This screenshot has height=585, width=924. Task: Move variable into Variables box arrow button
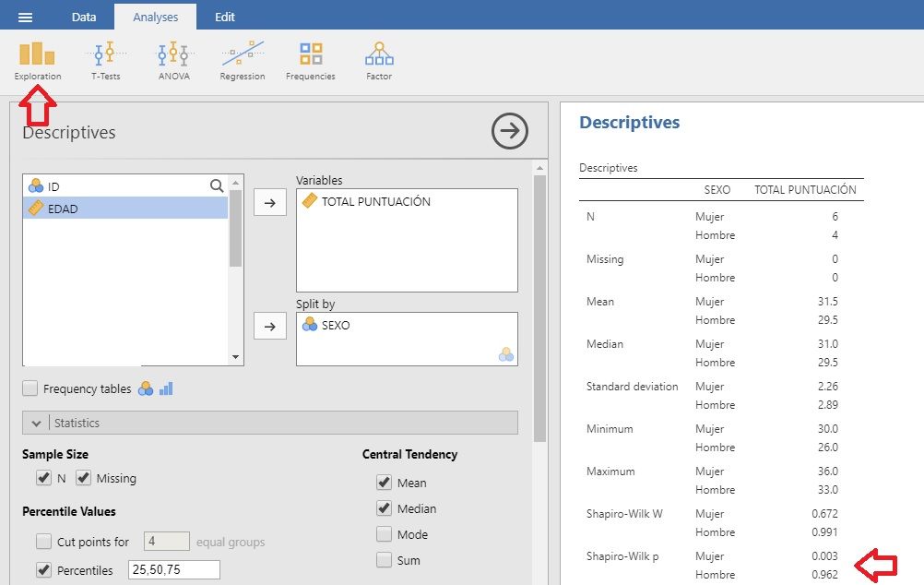pyautogui.click(x=269, y=203)
